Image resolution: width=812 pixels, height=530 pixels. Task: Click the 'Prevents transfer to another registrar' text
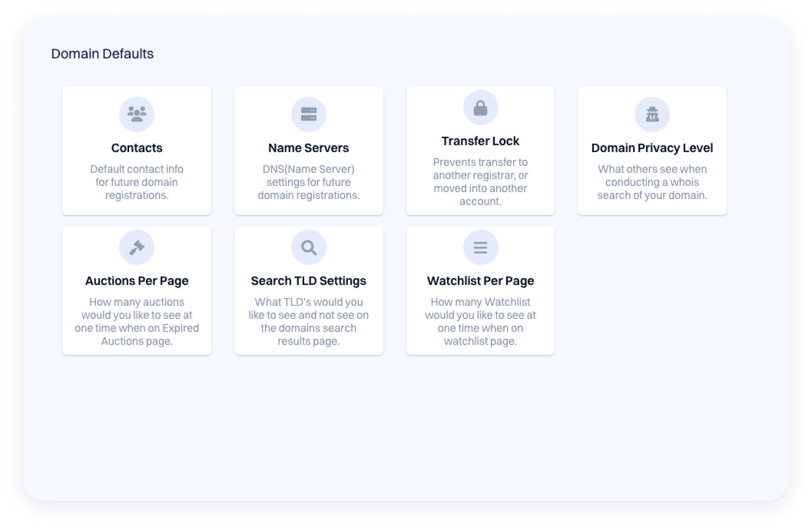coord(480,181)
